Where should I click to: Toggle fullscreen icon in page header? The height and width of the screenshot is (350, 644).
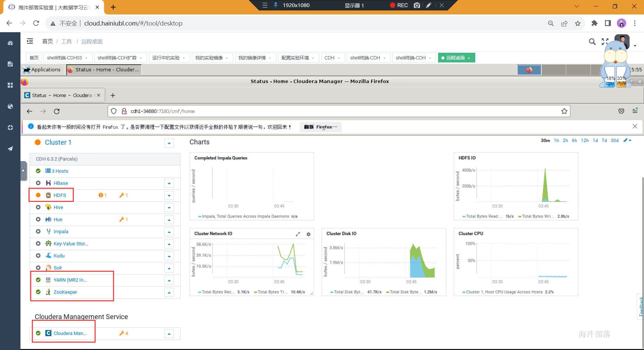(605, 42)
